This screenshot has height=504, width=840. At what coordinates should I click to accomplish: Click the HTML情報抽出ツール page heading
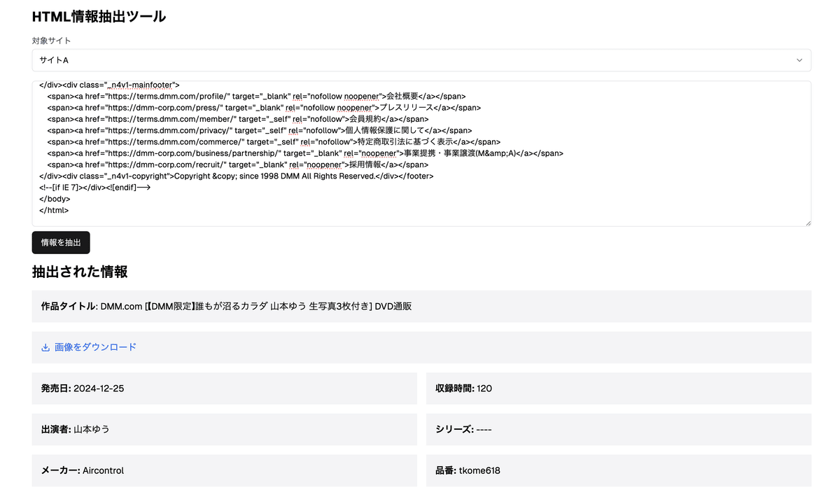tap(97, 16)
